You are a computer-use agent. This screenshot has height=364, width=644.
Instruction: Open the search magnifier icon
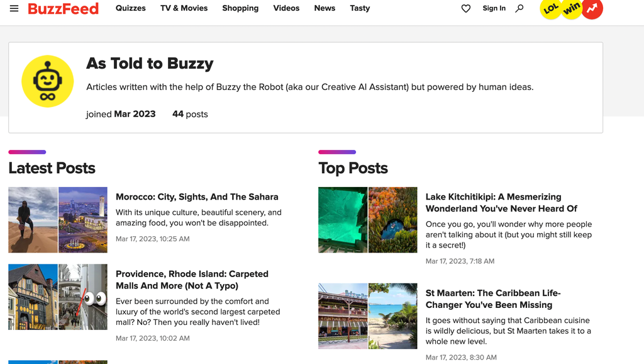click(x=519, y=8)
